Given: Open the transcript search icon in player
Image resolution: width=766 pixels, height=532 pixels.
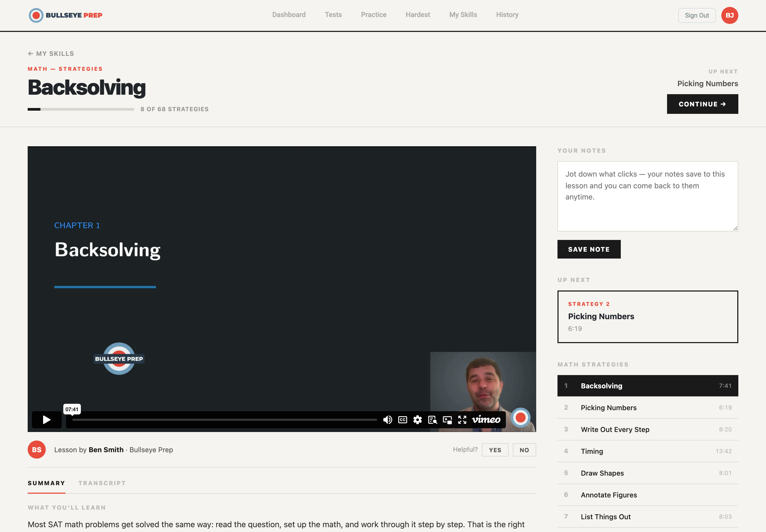Looking at the screenshot, I should pyautogui.click(x=432, y=420).
